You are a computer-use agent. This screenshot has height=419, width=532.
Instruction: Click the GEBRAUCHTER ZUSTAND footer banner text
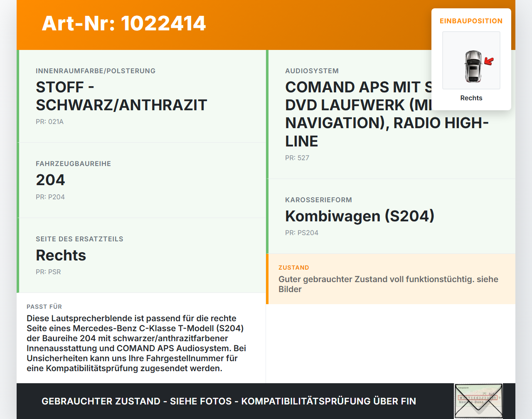pos(229,401)
